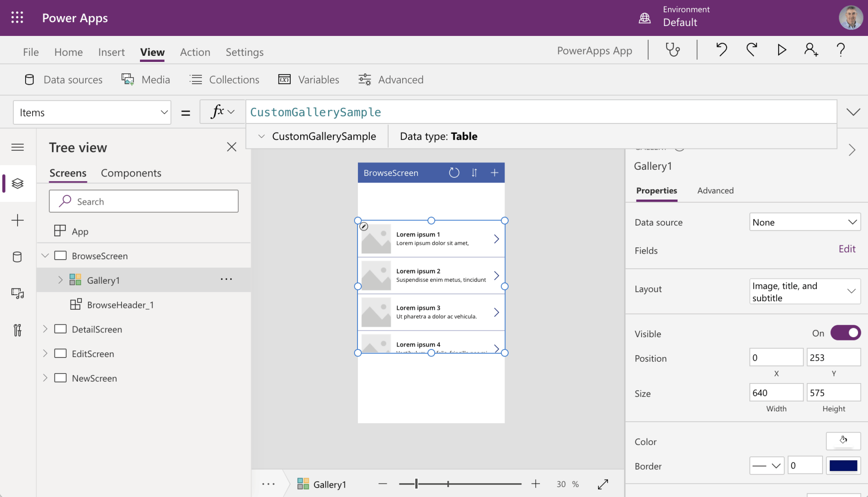The height and width of the screenshot is (497, 868).
Task: Click the fit-to-window expand icon
Action: point(603,484)
